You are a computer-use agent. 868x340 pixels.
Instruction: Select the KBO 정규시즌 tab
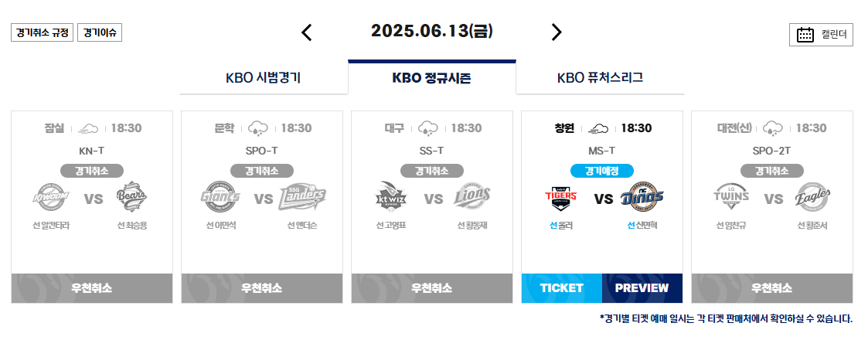pyautogui.click(x=432, y=77)
